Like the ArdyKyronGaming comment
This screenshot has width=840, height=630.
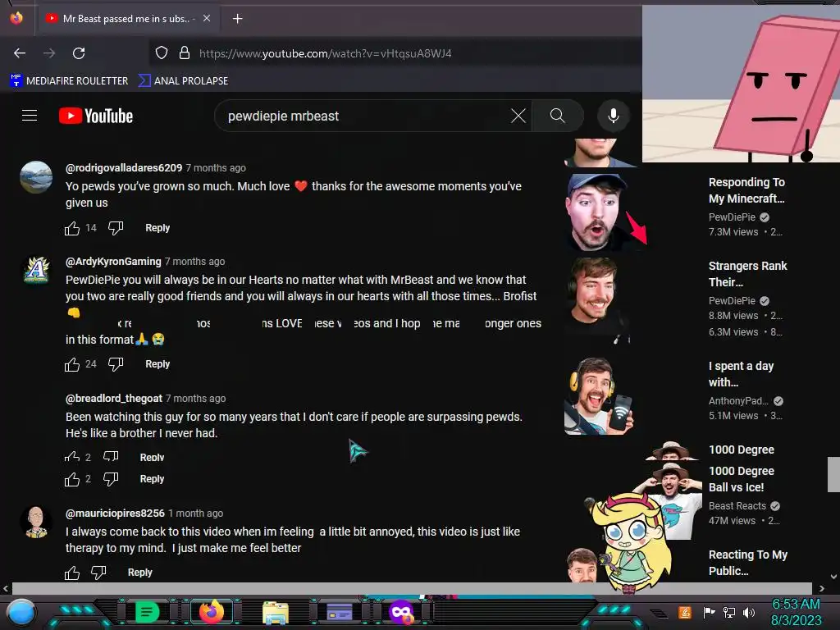click(72, 364)
